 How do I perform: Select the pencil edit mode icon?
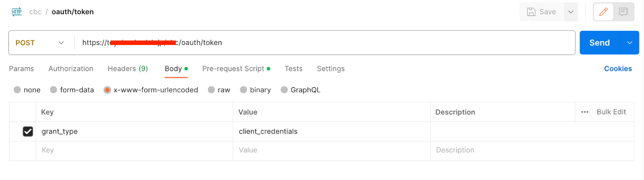[x=604, y=12]
